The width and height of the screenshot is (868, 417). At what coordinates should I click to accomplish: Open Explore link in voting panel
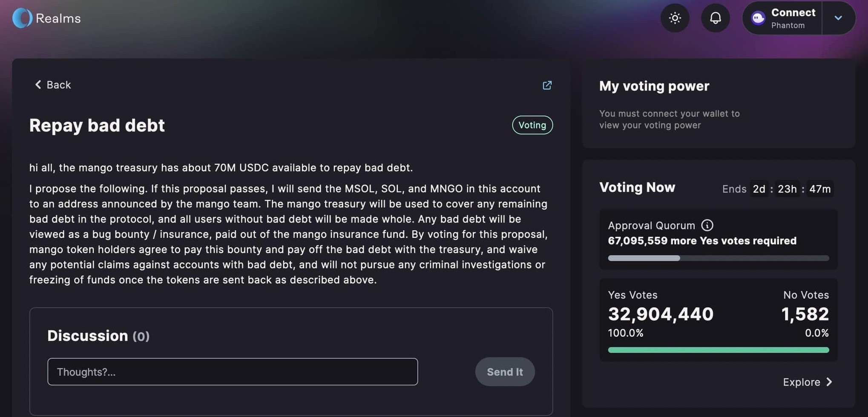(x=807, y=382)
